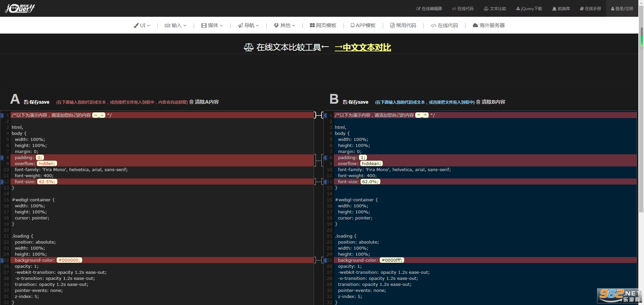Viewport: 644px width, 305px height.
Task: Merge line 25 background-color from B to A
Action: (325, 260)
